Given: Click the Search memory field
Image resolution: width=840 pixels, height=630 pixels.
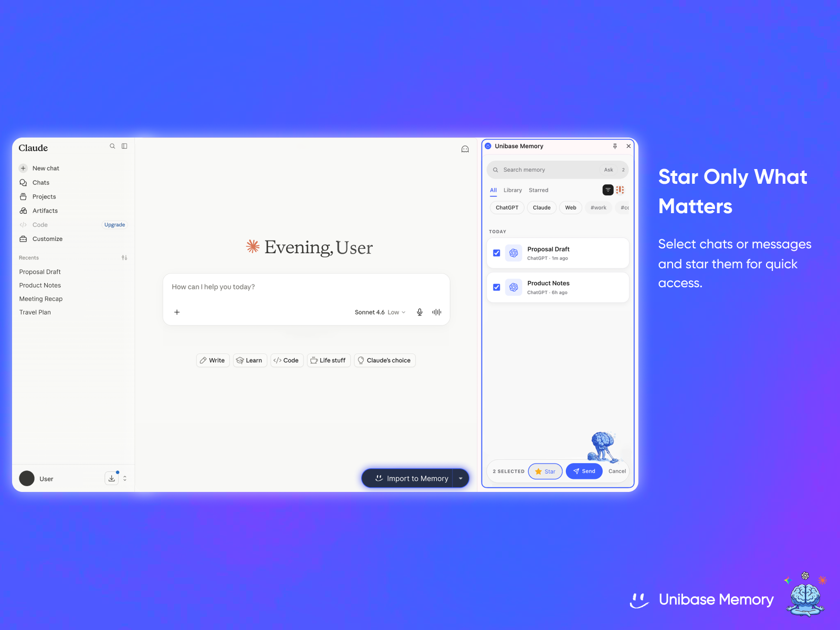Looking at the screenshot, I should (x=546, y=170).
